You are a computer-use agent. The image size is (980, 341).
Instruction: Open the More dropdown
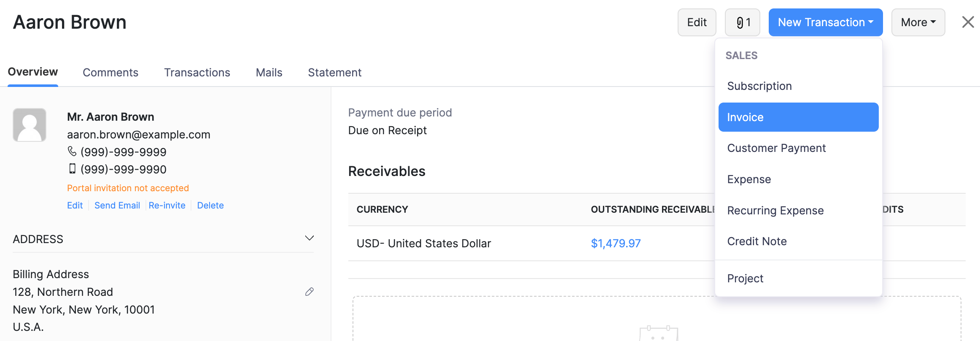tap(918, 22)
